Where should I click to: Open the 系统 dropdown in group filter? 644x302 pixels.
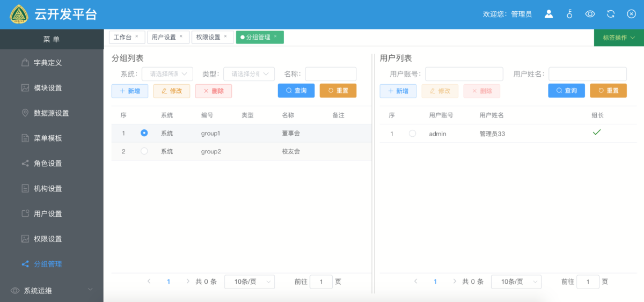tap(167, 74)
